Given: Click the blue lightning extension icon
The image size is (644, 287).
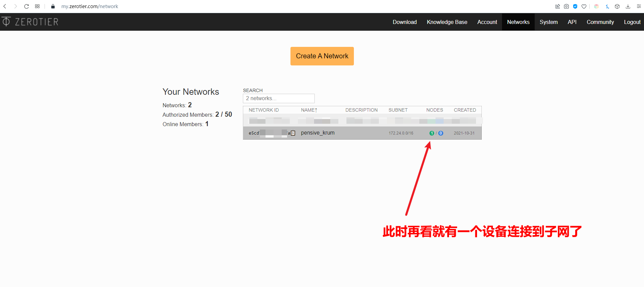Looking at the screenshot, I should click(607, 6).
